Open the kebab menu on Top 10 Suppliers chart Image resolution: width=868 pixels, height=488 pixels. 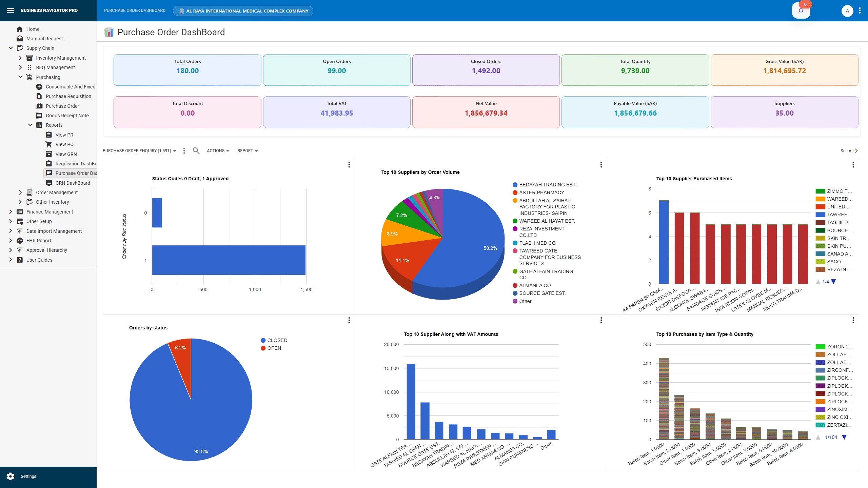(601, 165)
